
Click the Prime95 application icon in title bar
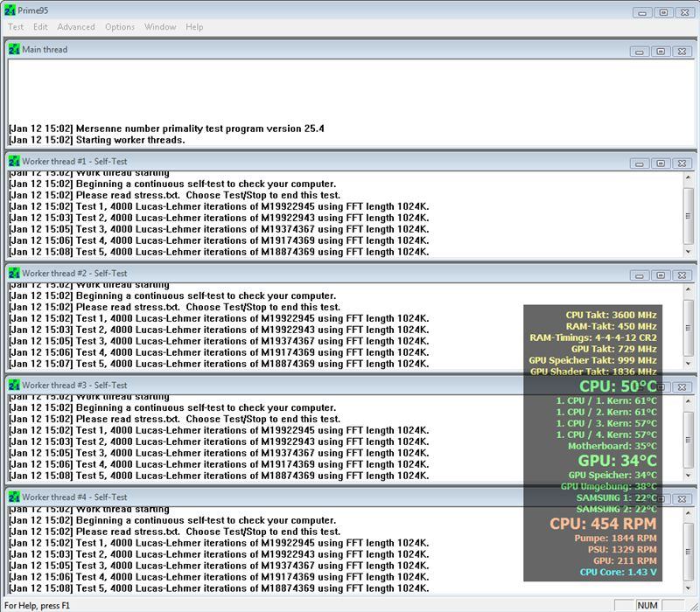pos(10,10)
